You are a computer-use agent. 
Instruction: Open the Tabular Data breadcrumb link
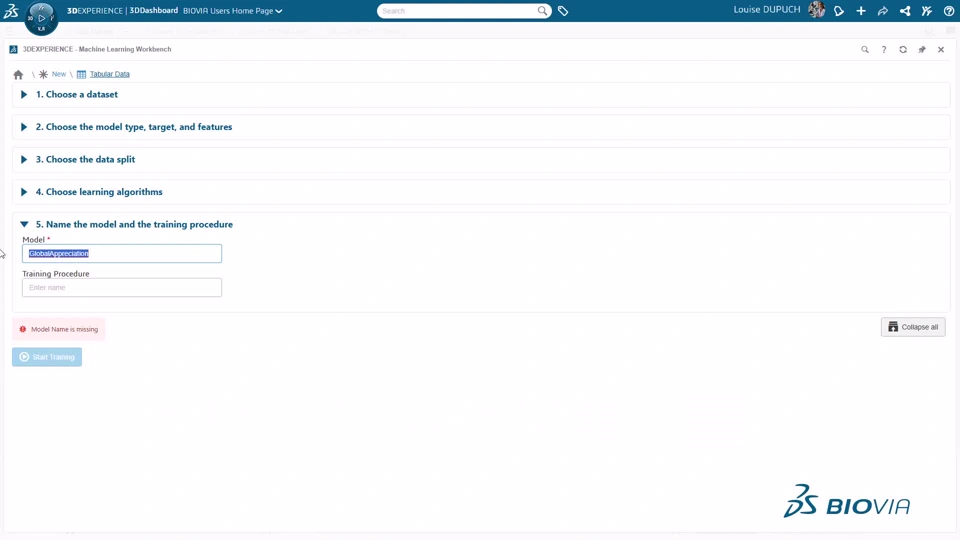coord(110,74)
